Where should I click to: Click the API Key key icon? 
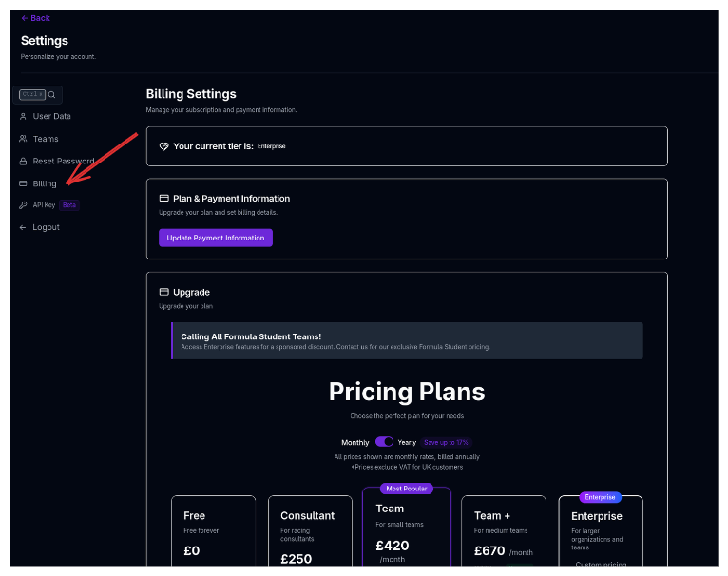point(23,205)
